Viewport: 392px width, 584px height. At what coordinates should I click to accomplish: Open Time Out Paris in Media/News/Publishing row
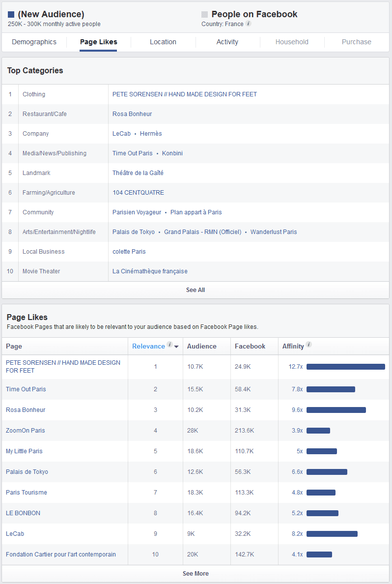[x=133, y=153]
